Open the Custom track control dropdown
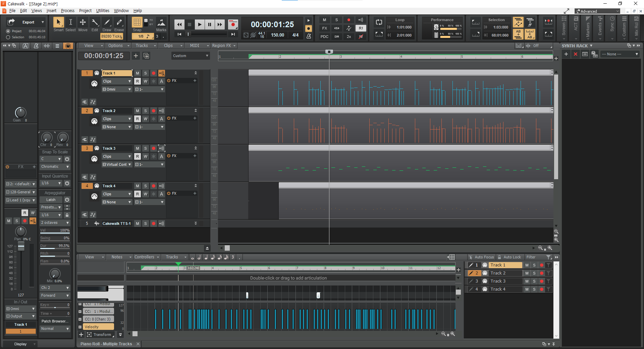 (x=191, y=56)
